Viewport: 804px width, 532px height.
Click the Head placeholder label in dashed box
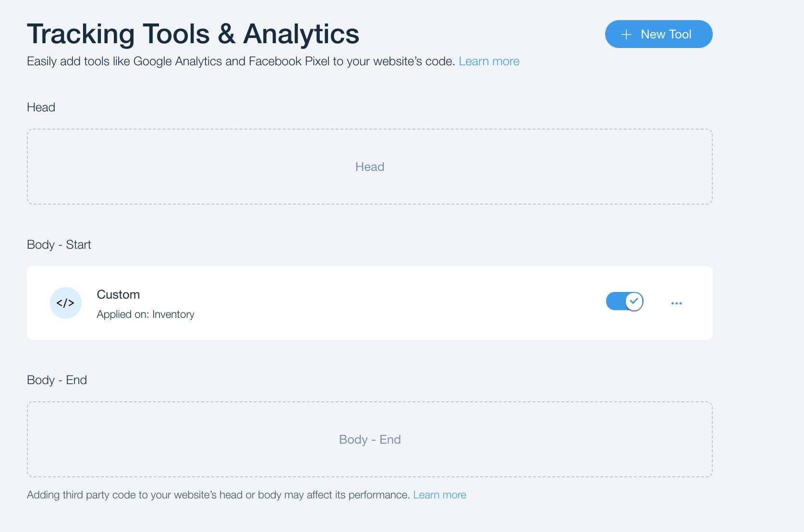(x=369, y=167)
